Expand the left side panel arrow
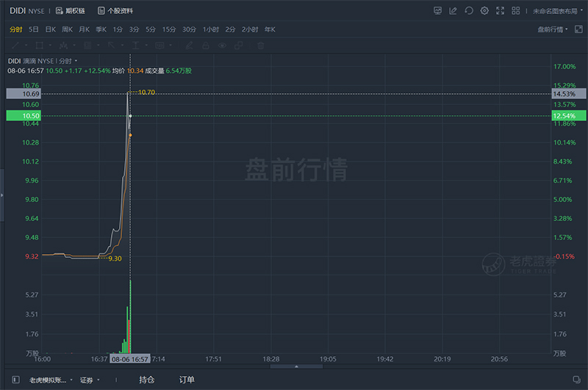Viewport: 588px width, 390px height. point(2,195)
